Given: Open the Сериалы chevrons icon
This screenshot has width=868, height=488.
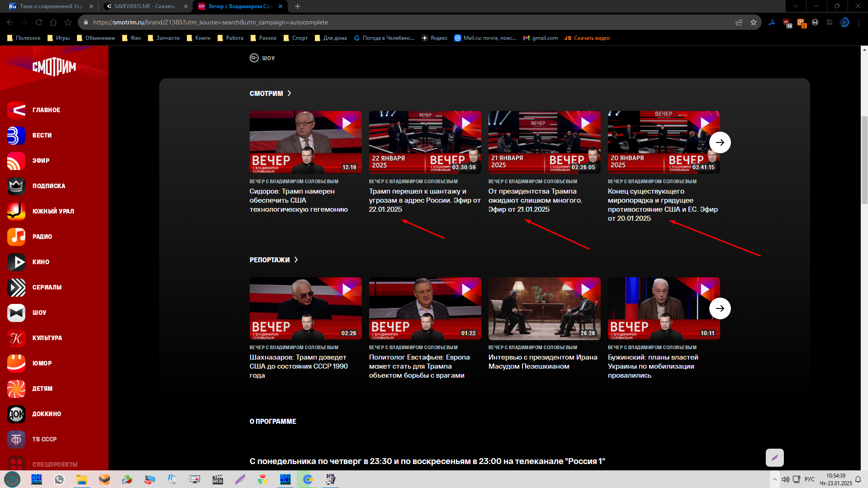Looking at the screenshot, I should coord(16,287).
